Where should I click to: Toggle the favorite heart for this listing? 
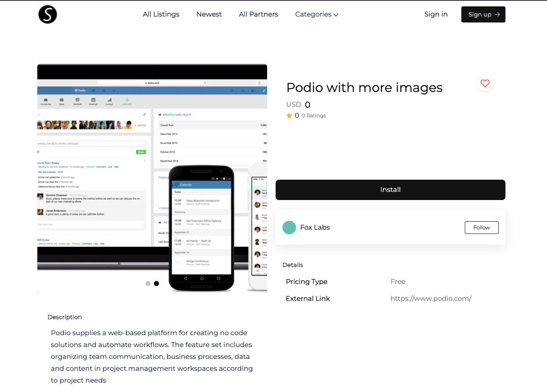point(485,83)
